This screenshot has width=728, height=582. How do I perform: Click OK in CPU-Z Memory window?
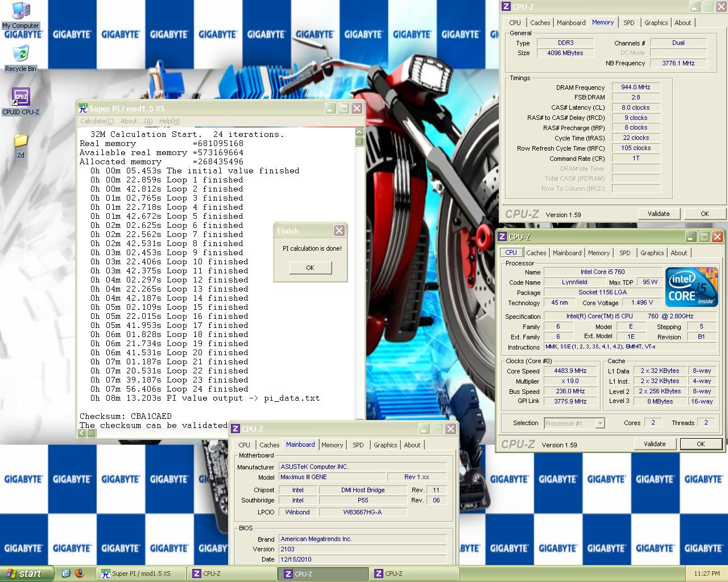705,214
